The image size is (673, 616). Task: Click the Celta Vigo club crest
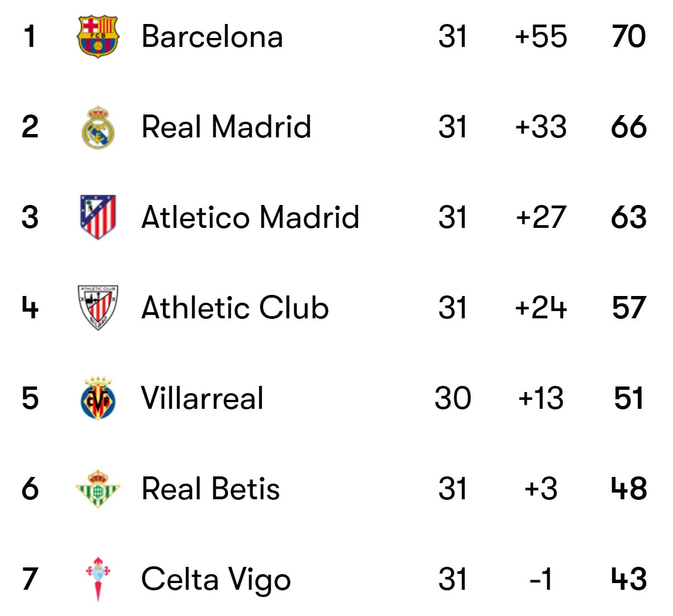click(x=98, y=579)
